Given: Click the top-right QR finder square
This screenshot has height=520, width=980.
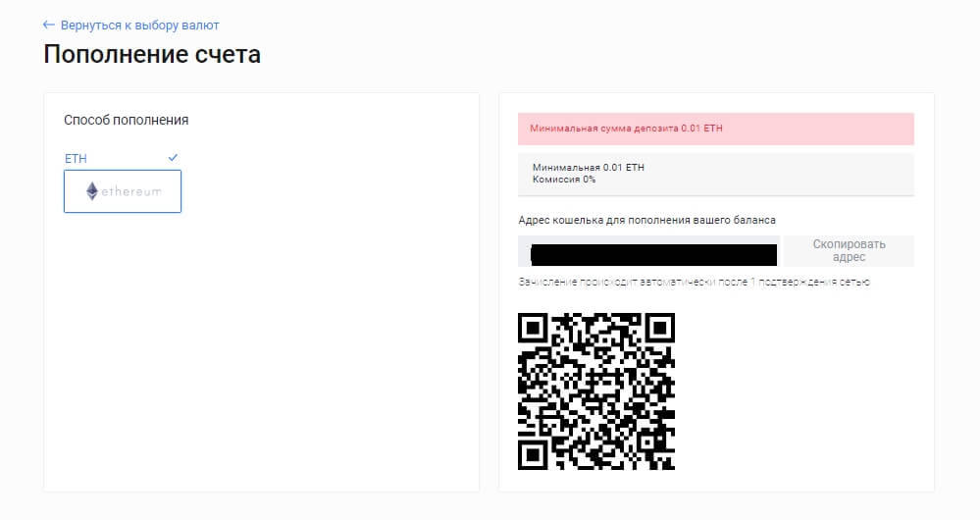Looking at the screenshot, I should 660,328.
